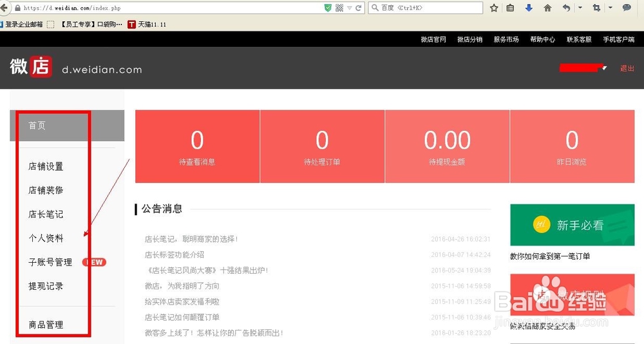Viewport: 644px width, 344px height.
Task: Click the browser back arrow button
Action: pyautogui.click(x=4, y=8)
